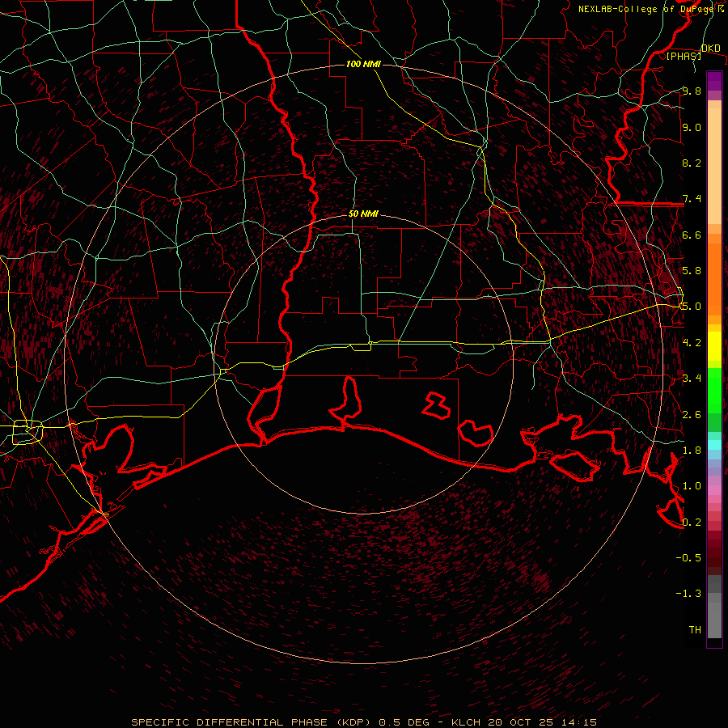728x728 pixels.
Task: Pick the light peach band of the color scale
Action: [x=714, y=166]
